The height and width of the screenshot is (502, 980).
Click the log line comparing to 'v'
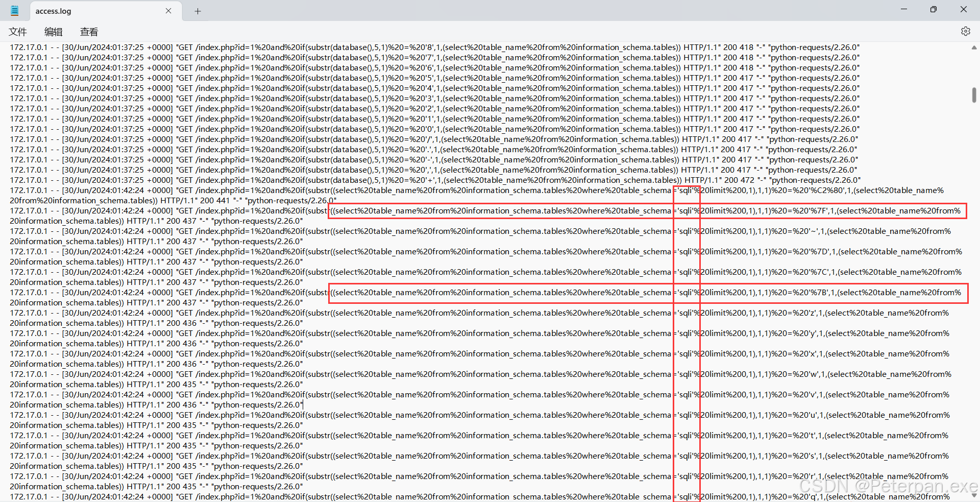tap(480, 395)
